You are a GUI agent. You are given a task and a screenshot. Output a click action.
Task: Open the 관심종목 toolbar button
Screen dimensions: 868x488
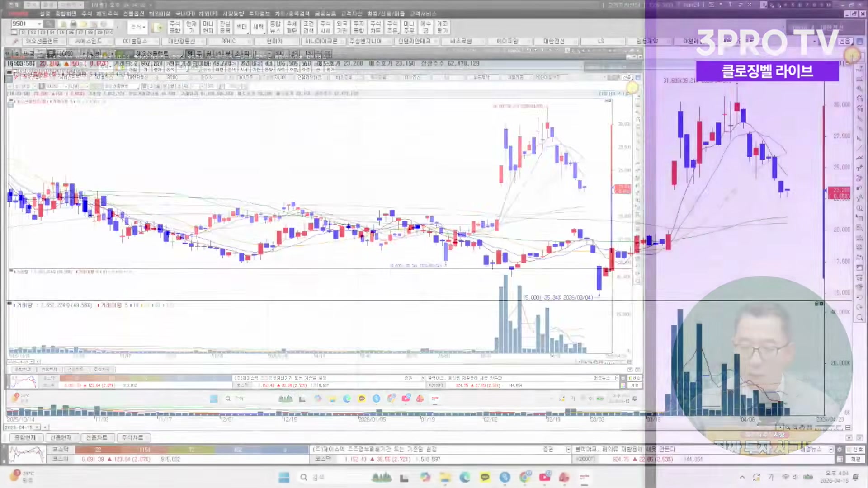(x=225, y=27)
